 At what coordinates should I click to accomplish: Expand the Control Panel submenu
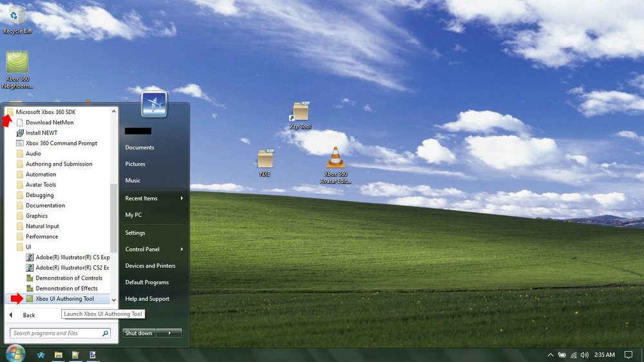point(154,249)
